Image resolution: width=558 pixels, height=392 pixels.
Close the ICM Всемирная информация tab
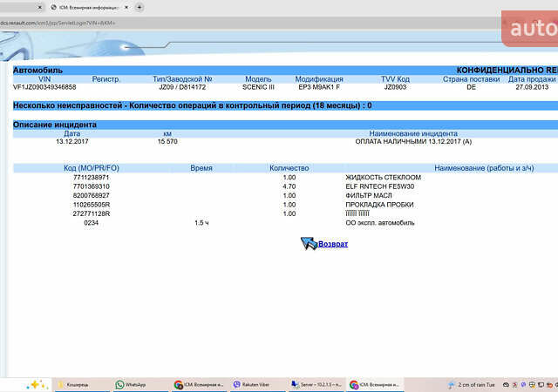(126, 6)
